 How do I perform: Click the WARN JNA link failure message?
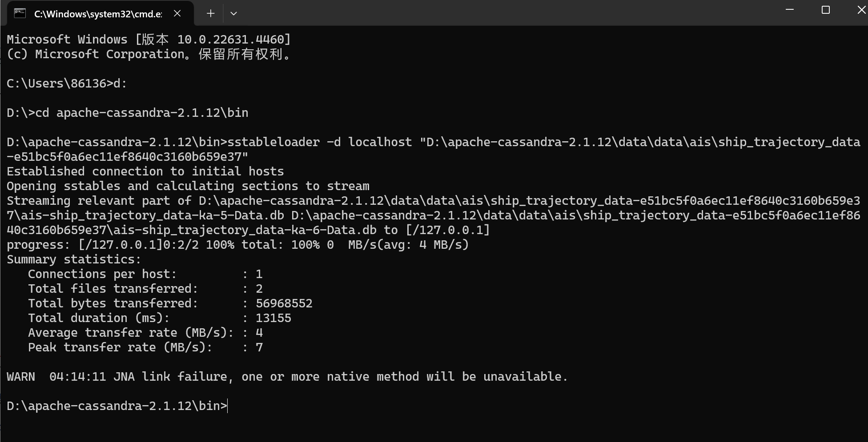tap(287, 377)
